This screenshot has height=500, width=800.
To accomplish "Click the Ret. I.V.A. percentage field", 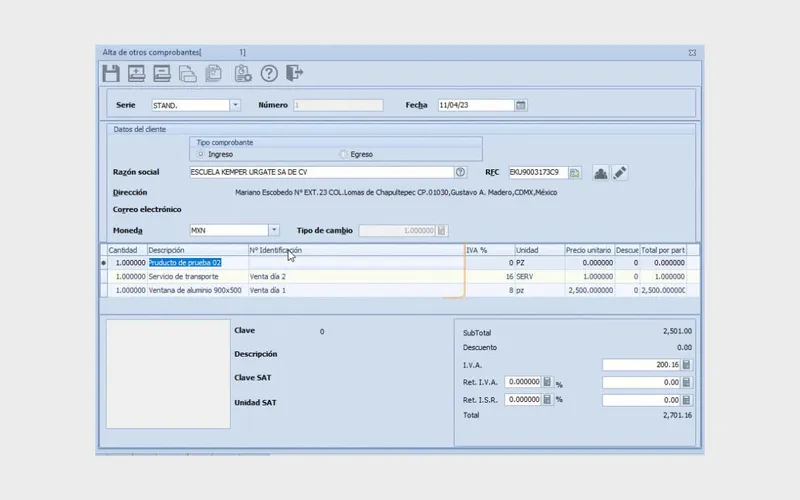I will (523, 382).
